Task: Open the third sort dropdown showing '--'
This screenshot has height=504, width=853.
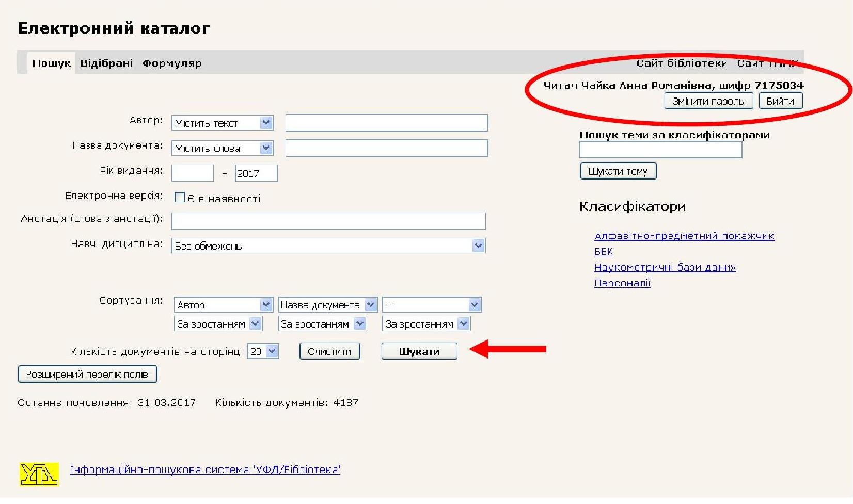Action: (432, 305)
